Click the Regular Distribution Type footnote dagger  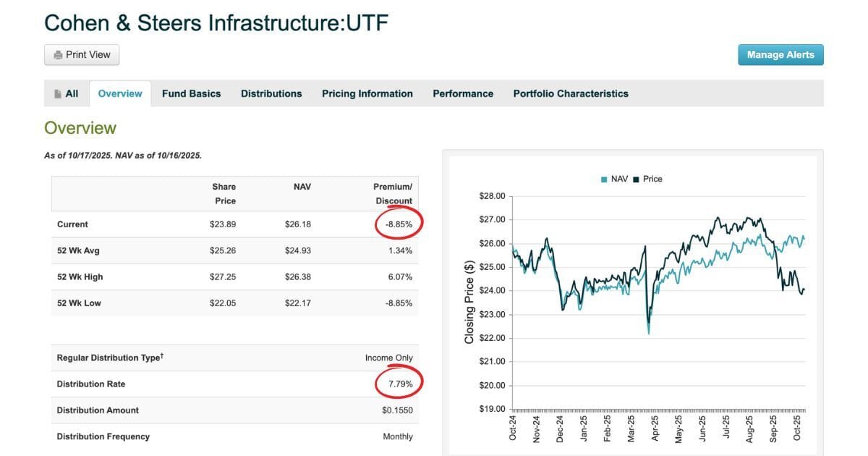click(161, 355)
